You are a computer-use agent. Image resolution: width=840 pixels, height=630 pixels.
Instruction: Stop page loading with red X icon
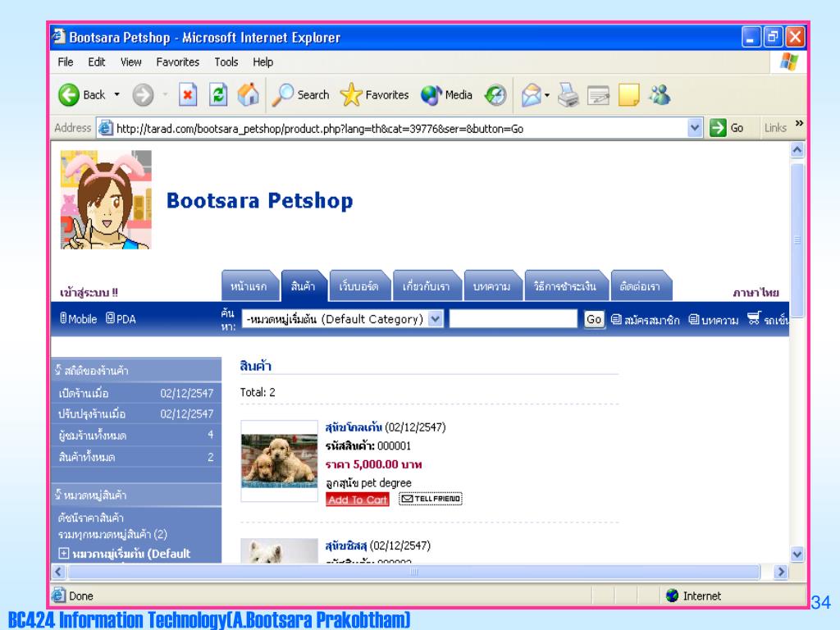tap(188, 95)
